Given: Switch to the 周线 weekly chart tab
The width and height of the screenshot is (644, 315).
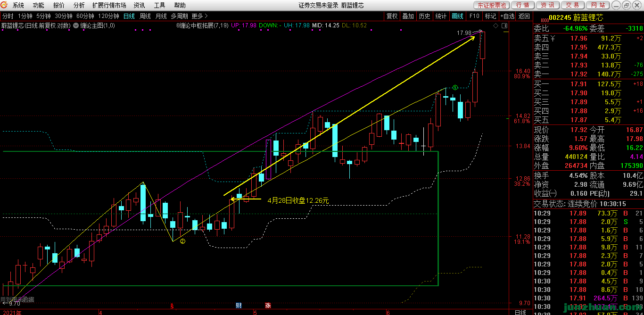Looking at the screenshot, I should pos(145,16).
